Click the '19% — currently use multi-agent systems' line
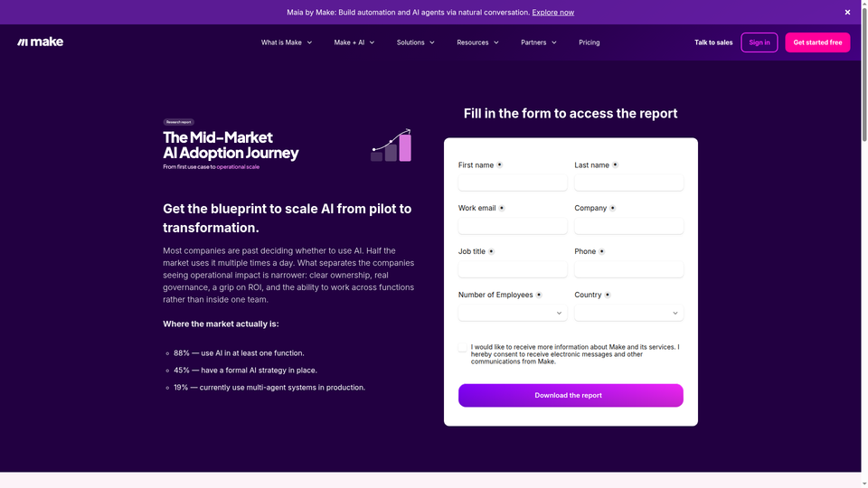The width and height of the screenshot is (868, 488). [x=269, y=388]
